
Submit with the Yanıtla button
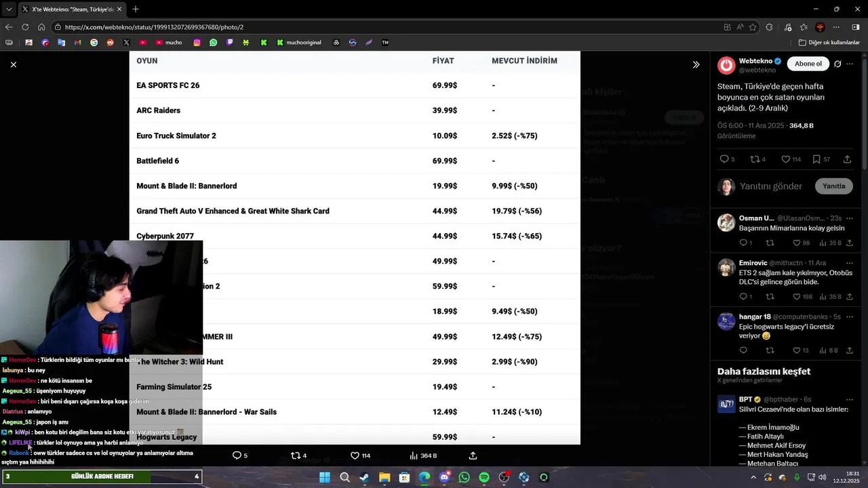pyautogui.click(x=833, y=186)
